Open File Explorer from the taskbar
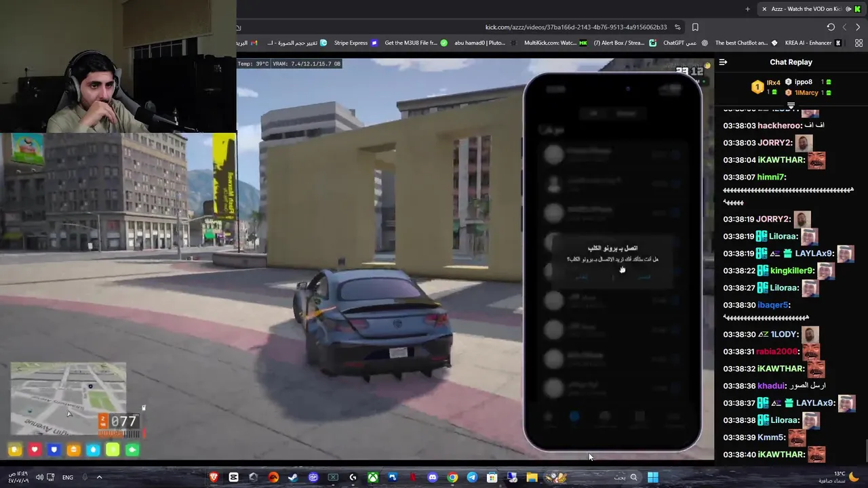 tap(532, 477)
